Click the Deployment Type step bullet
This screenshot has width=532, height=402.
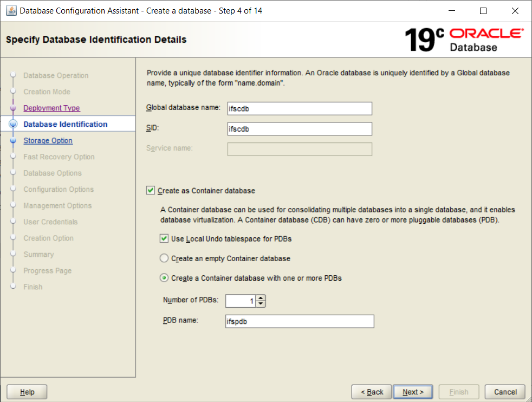tap(14, 108)
